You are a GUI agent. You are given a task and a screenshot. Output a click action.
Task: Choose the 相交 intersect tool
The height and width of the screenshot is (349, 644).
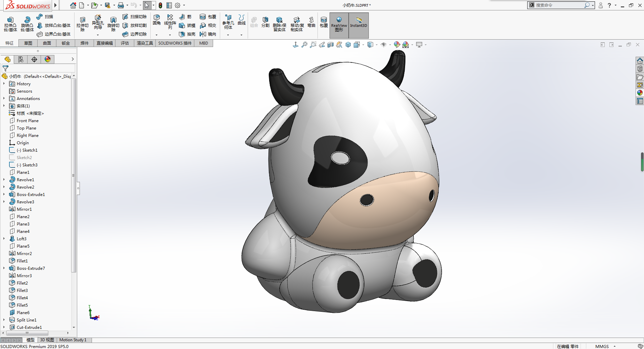208,25
